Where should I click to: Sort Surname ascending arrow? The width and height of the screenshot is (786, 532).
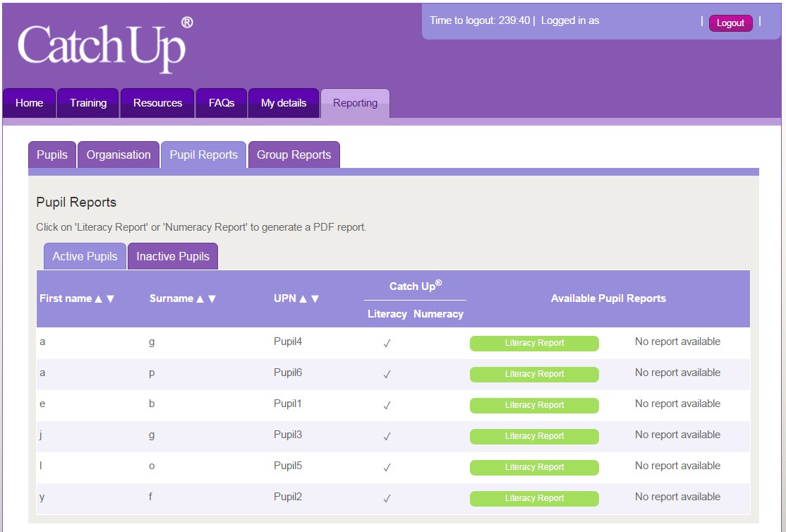[x=200, y=299]
